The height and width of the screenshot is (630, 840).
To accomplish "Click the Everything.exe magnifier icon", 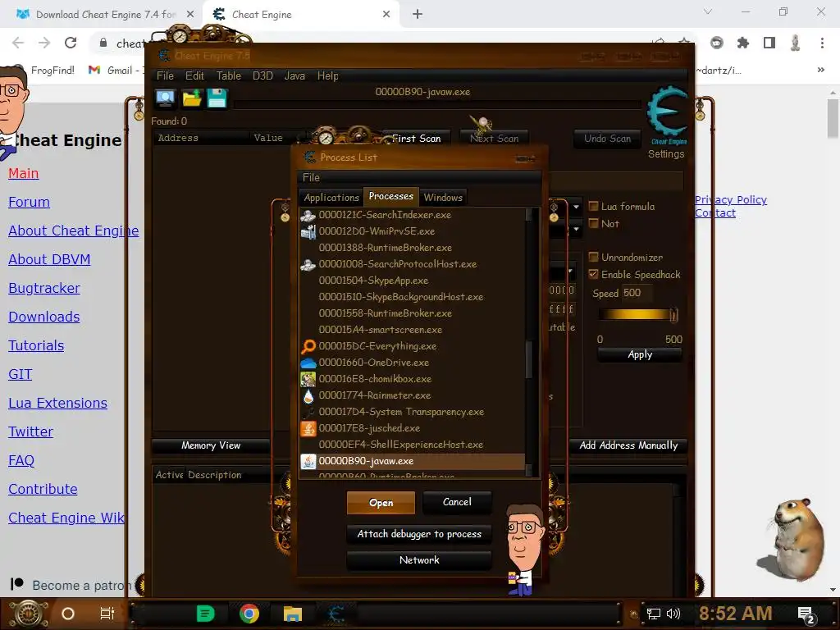I will pos(308,347).
